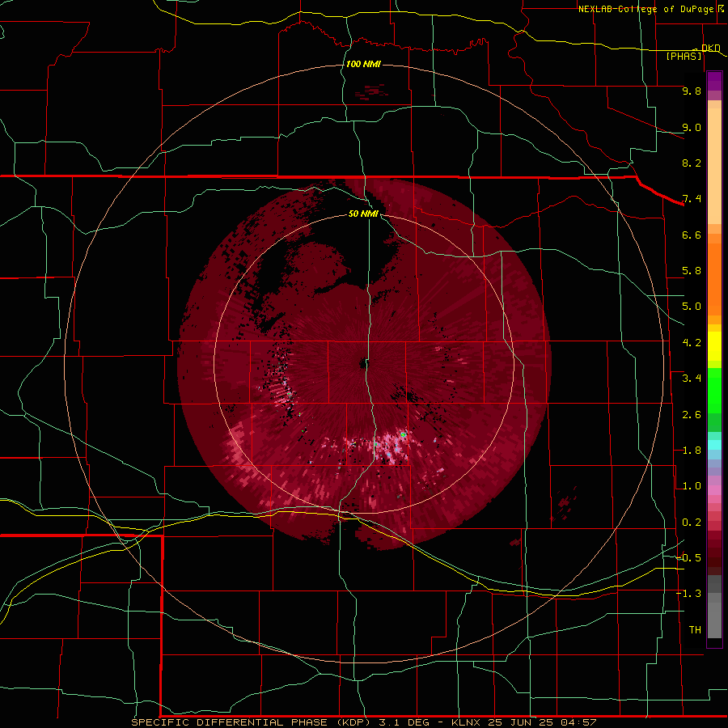Click the 5.8 value on the color scale
728x728 pixels.
coord(692,271)
